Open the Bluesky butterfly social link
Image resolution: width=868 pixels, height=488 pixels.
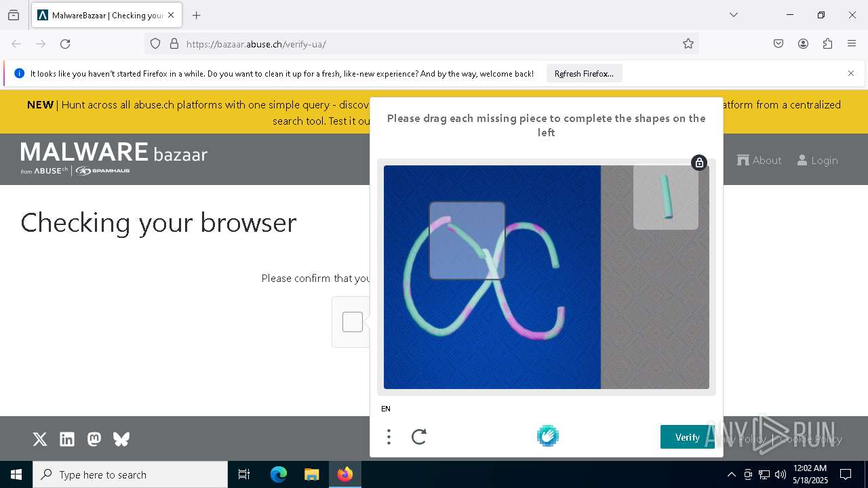click(x=121, y=439)
